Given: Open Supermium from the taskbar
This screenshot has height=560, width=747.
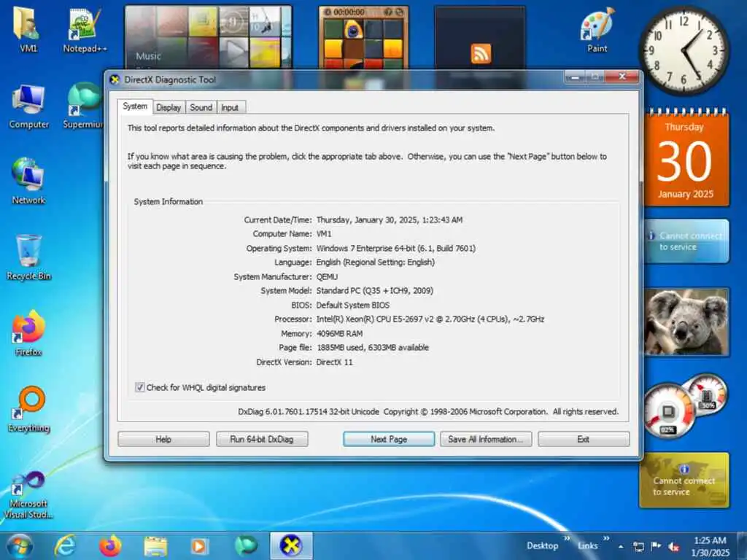Looking at the screenshot, I should click(x=246, y=545).
